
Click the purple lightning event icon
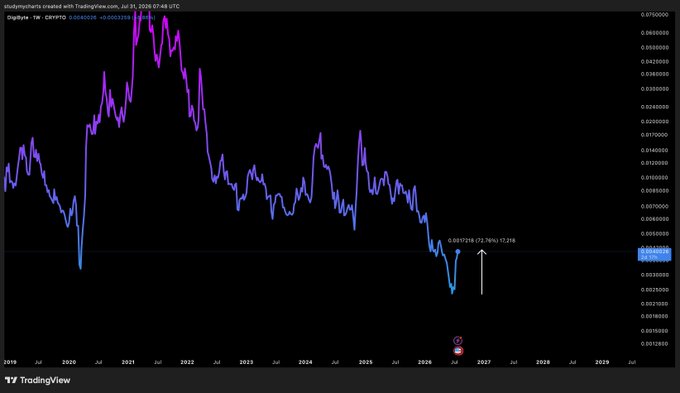tap(458, 341)
